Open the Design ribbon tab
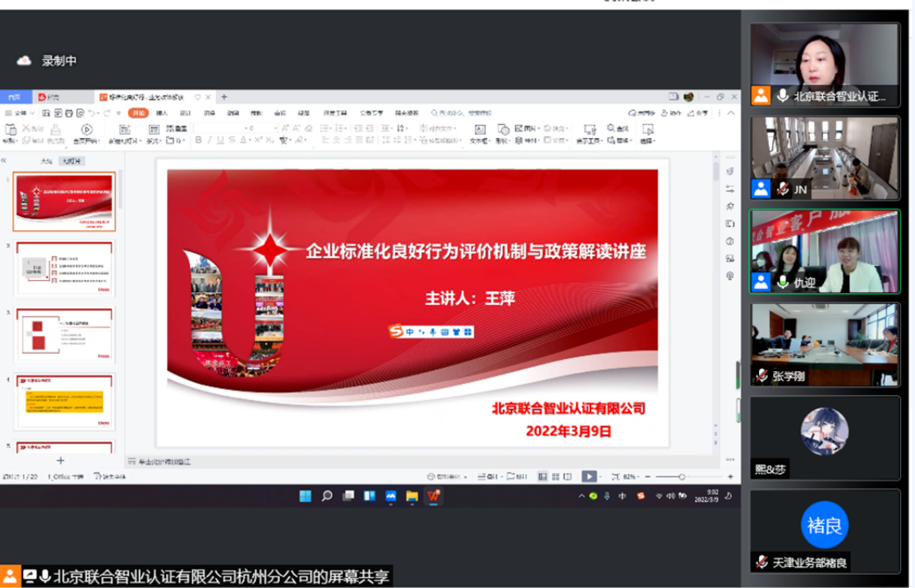 pyautogui.click(x=186, y=113)
